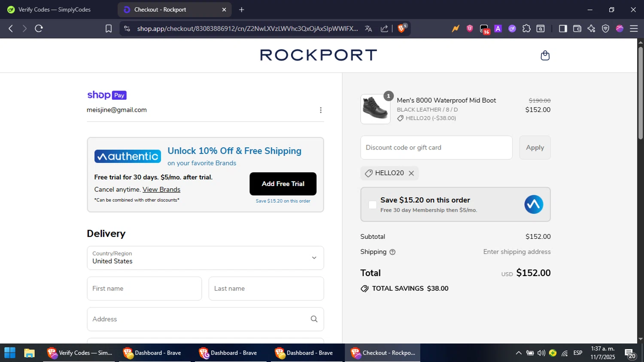
Task: Click the TOTAL SAVINGS $38.00 text
Action: point(410,289)
